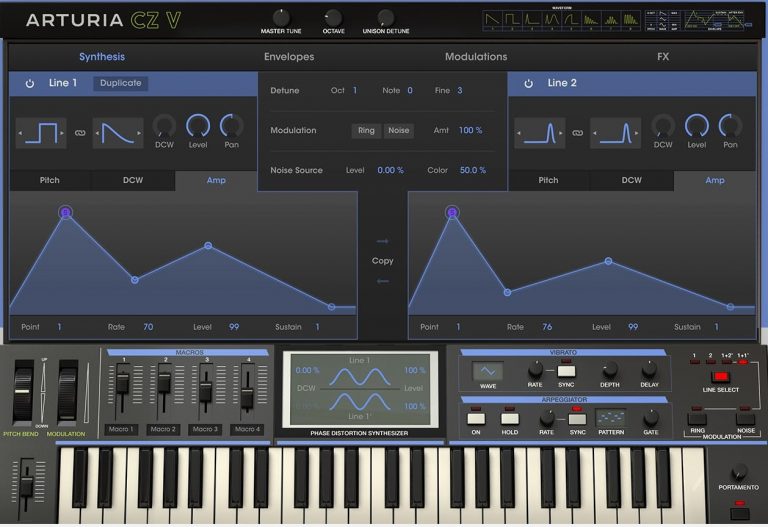This screenshot has height=527, width=768.
Task: Click the vibrato Wave selector display
Action: coord(487,371)
